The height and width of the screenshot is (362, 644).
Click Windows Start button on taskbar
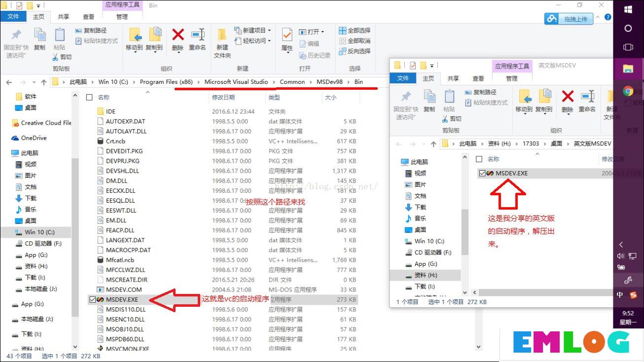628,9
